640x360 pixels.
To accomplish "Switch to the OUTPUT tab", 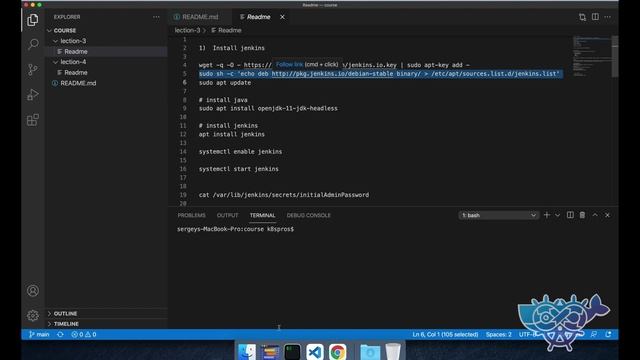I will pos(227,215).
